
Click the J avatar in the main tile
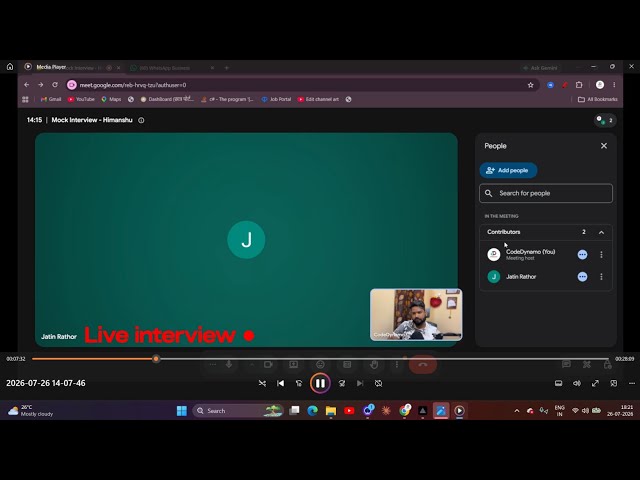pos(246,240)
